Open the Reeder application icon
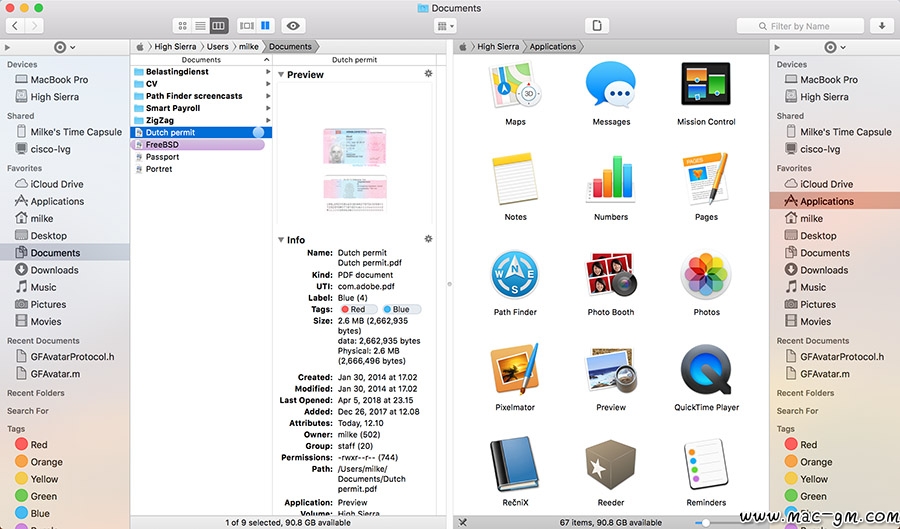Viewport: 900px width, 529px height. tap(611, 465)
